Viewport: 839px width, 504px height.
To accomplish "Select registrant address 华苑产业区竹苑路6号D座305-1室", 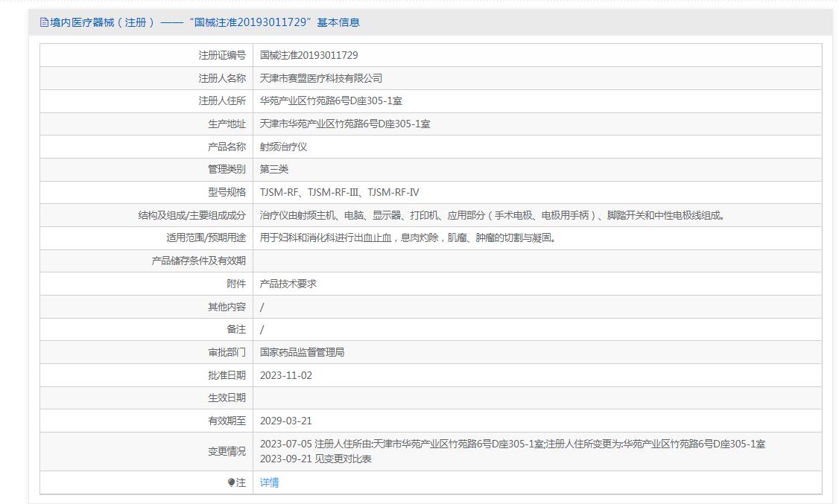I will click(x=331, y=101).
